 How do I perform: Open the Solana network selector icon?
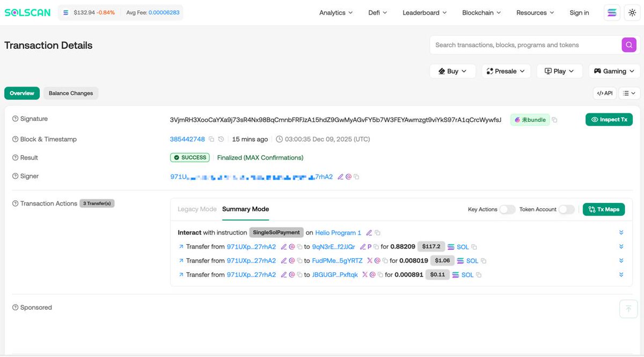click(612, 13)
